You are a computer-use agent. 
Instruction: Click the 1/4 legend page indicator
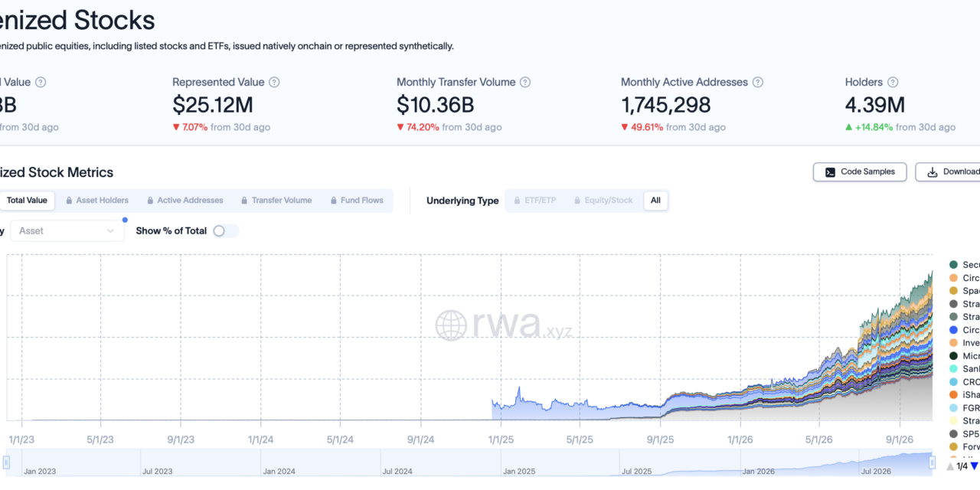[x=962, y=465]
